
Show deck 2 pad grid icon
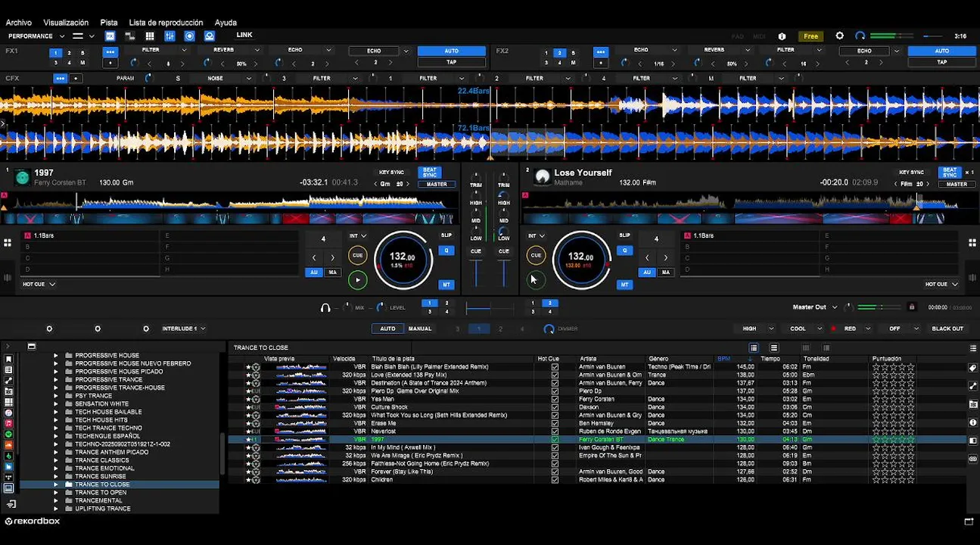pyautogui.click(x=972, y=243)
